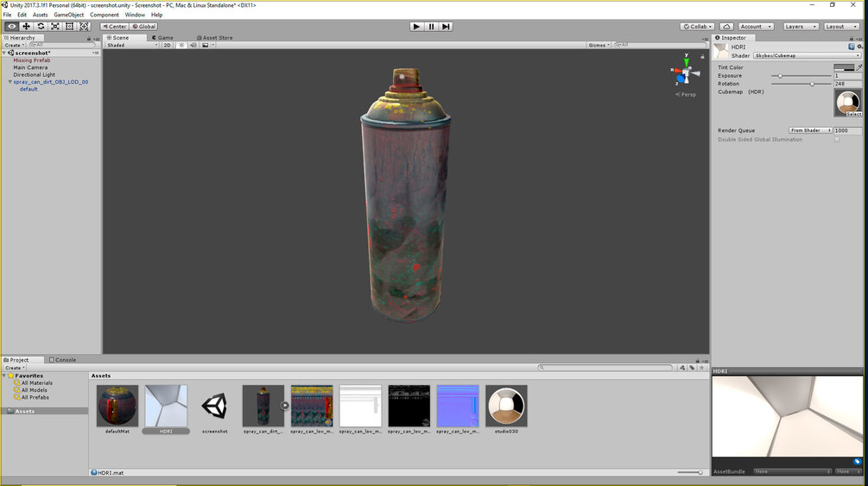
Task: Select the Move tool
Action: click(26, 27)
